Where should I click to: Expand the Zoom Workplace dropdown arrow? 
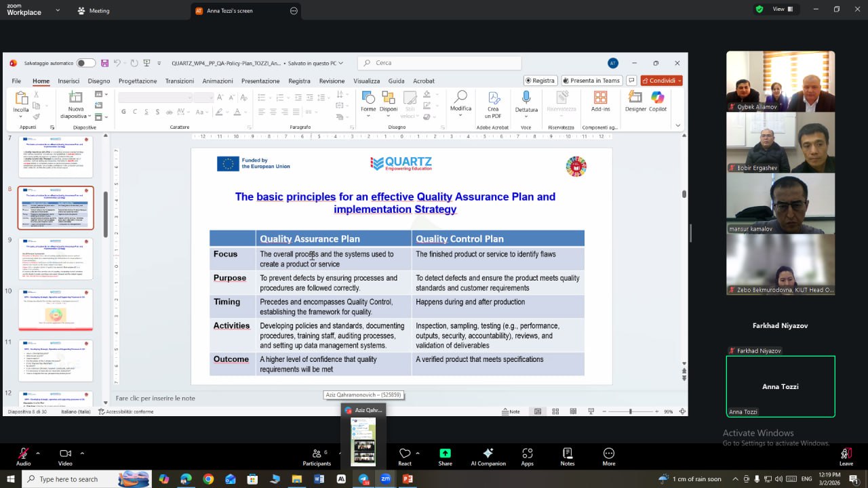point(57,11)
